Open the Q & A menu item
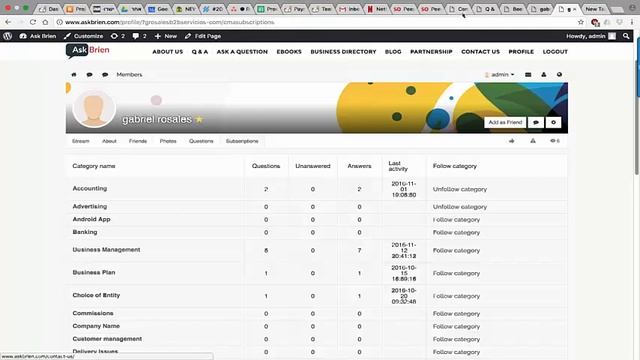 tap(200, 52)
